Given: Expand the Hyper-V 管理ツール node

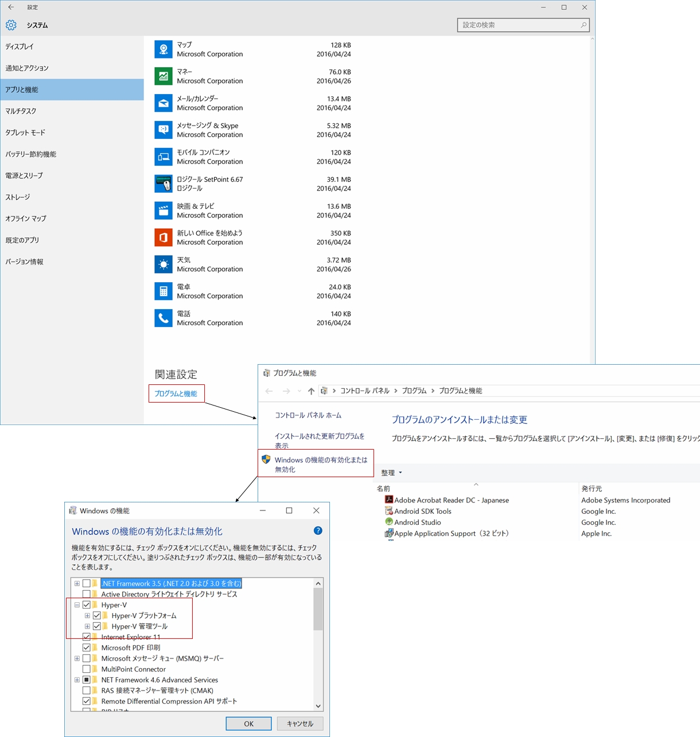Looking at the screenshot, I should [x=87, y=626].
